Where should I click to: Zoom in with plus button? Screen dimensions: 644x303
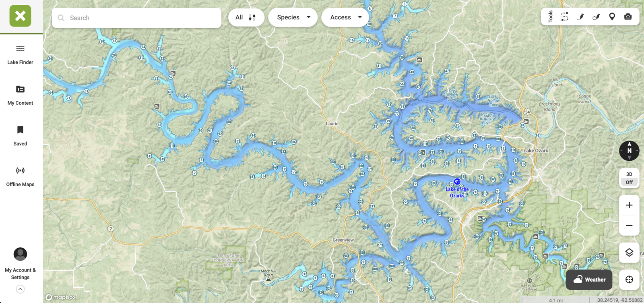[x=629, y=205]
